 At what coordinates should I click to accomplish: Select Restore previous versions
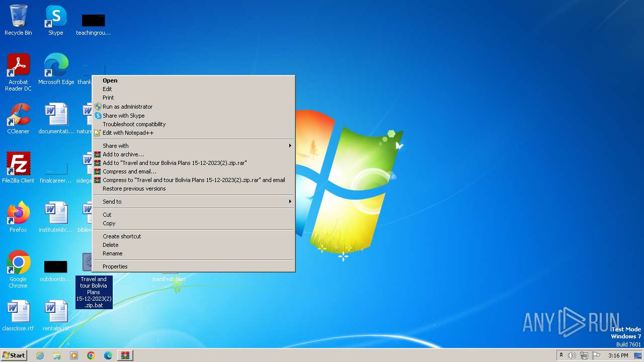click(x=194, y=189)
